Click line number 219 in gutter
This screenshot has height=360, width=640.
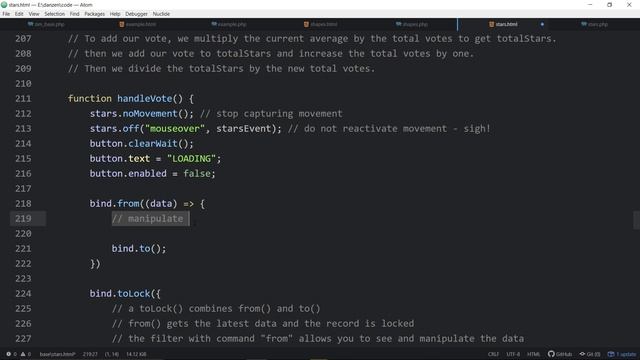(x=23, y=219)
